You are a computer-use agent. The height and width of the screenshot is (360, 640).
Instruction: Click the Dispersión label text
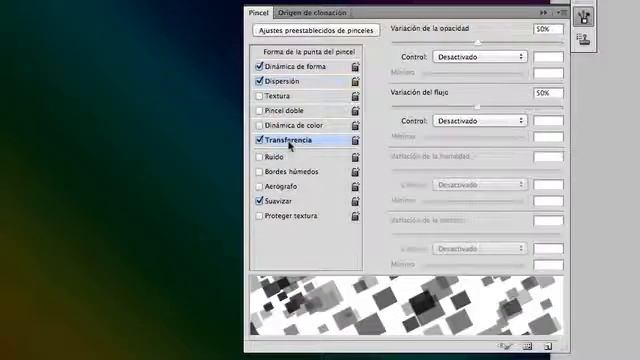click(x=282, y=81)
